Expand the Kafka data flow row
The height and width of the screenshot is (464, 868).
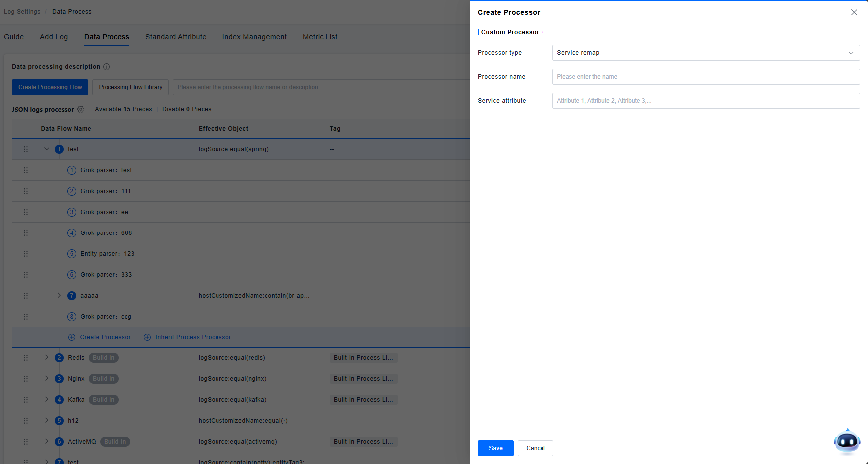47,400
